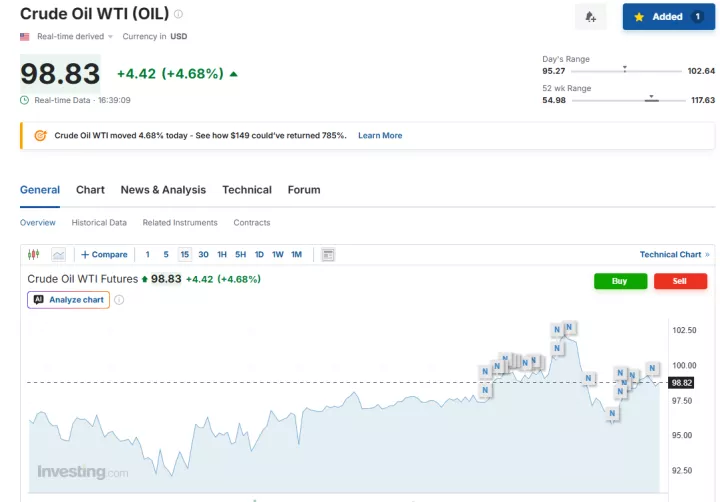
Task: Select the 1H chart interval
Action: (222, 255)
